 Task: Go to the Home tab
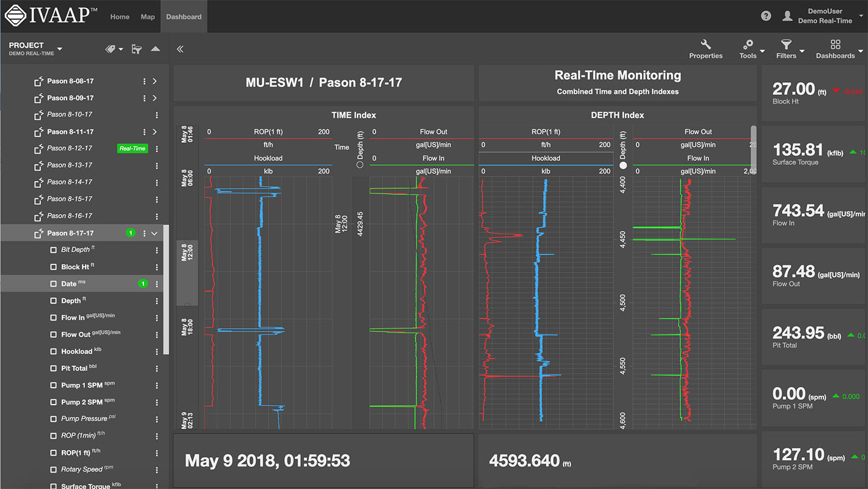click(x=120, y=17)
